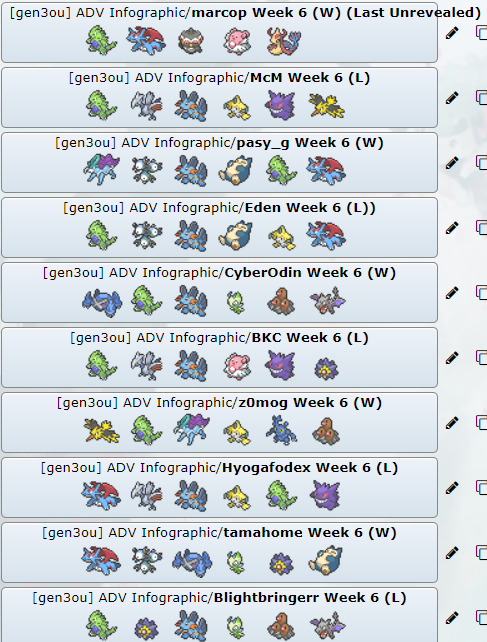This screenshot has width=487, height=642.
Task: Click the copy icon beside marcop team
Action: point(481,33)
